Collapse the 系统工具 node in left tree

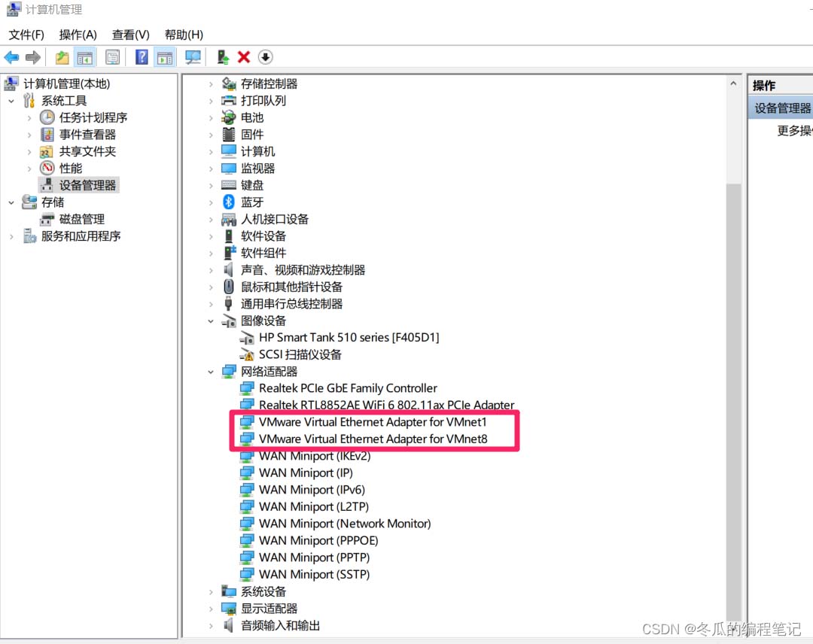click(11, 101)
